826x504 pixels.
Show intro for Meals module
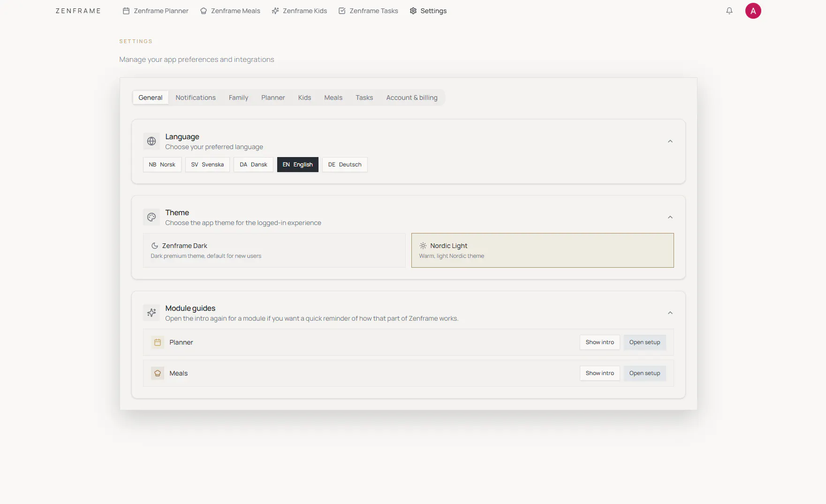599,373
